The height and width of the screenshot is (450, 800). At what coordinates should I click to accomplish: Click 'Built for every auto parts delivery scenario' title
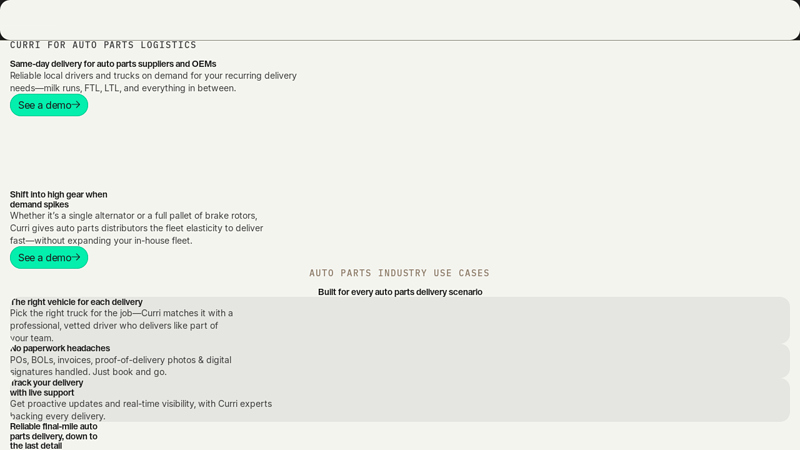tap(400, 292)
